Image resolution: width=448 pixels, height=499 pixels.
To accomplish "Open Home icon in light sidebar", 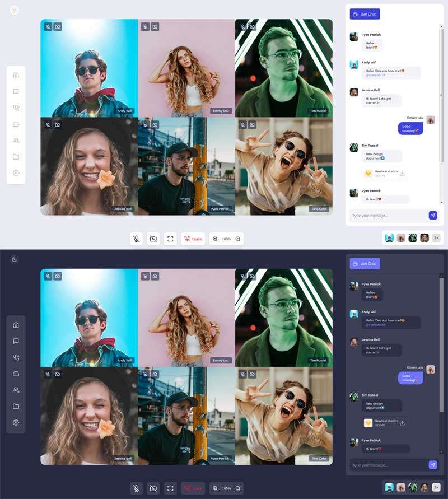I will [x=16, y=76].
